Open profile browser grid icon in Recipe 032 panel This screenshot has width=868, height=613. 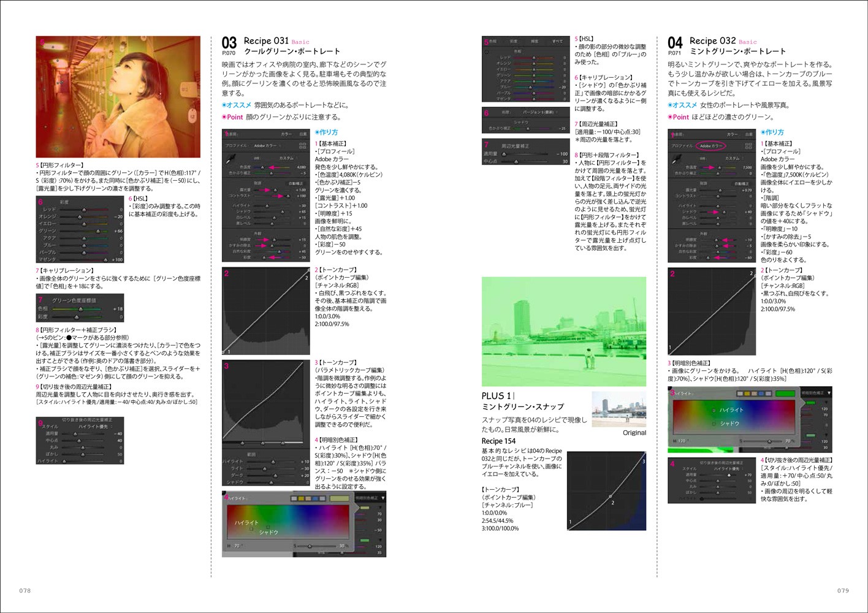[x=748, y=146]
